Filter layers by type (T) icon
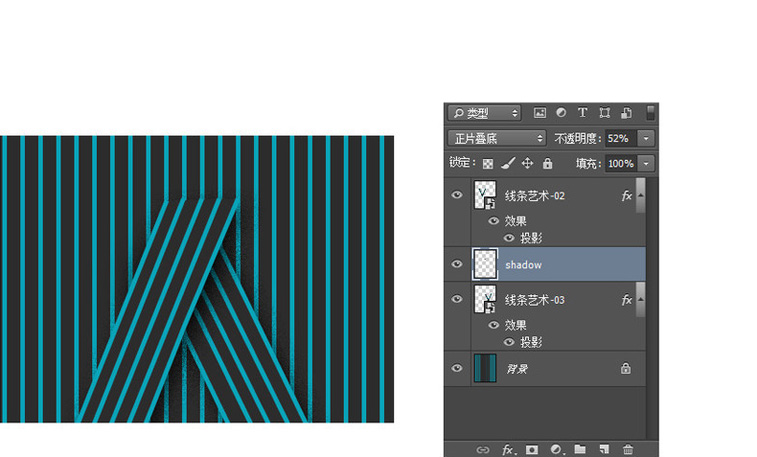This screenshot has width=757, height=457. point(582,113)
